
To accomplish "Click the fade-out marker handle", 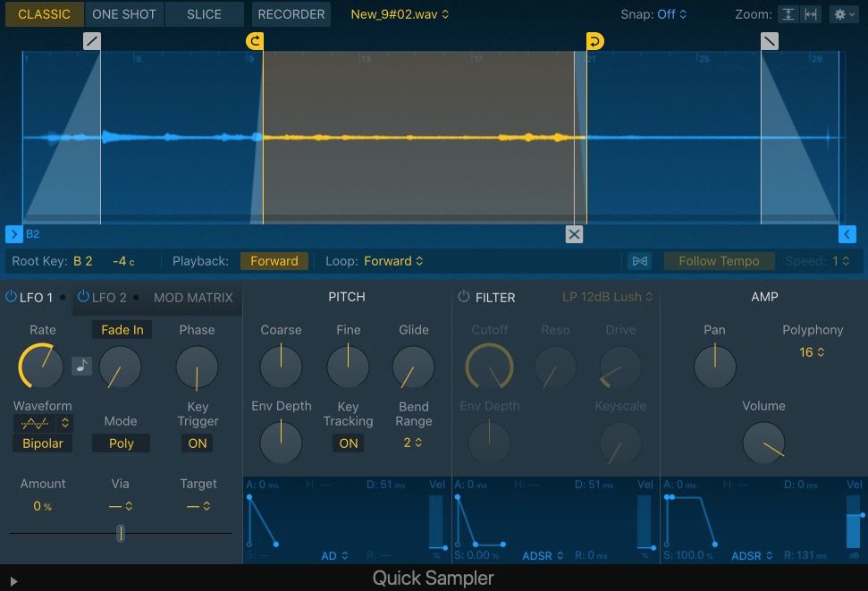I will point(770,41).
